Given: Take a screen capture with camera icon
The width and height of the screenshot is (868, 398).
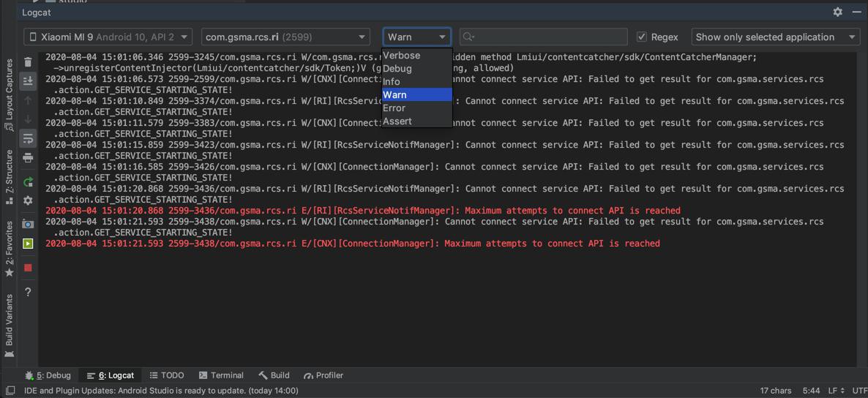Looking at the screenshot, I should tap(28, 224).
